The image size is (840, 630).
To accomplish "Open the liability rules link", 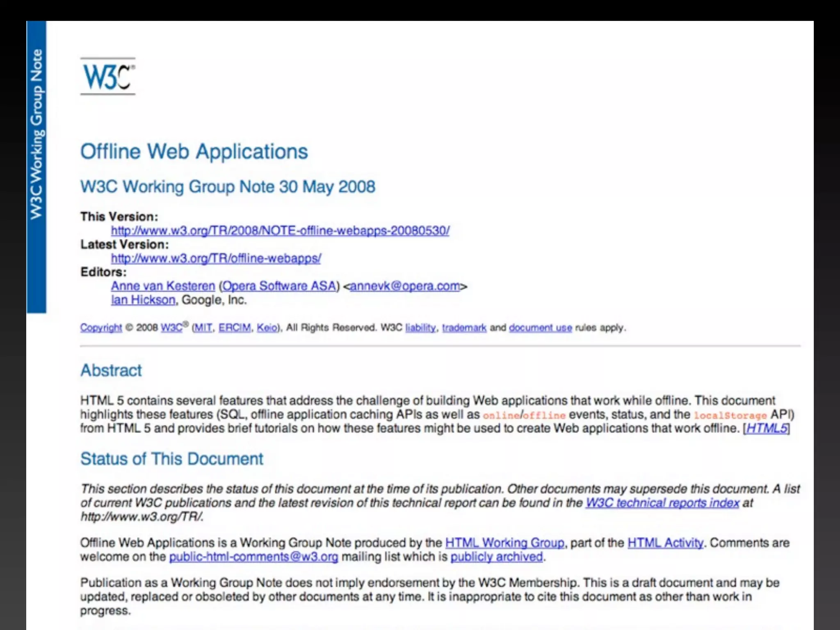I will pos(420,328).
